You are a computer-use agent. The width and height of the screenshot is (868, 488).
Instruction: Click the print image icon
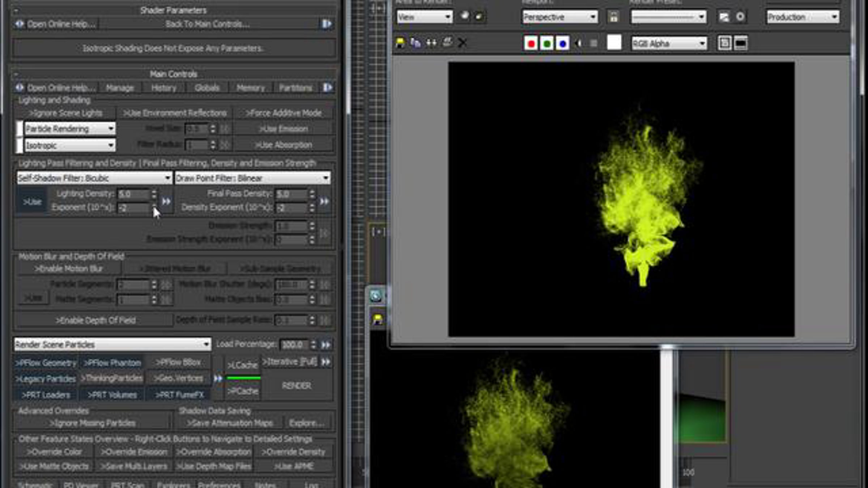[447, 43]
